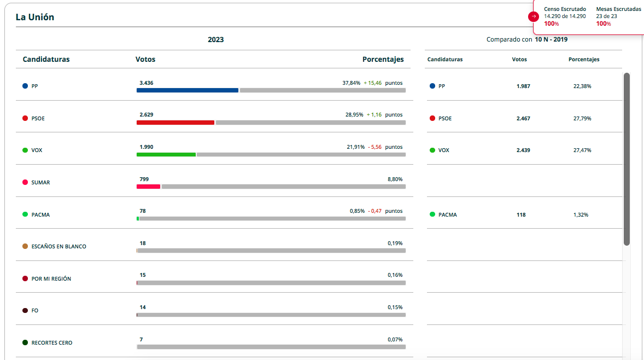Click the pink SUMAR party dot
This screenshot has width=644, height=360.
point(25,182)
